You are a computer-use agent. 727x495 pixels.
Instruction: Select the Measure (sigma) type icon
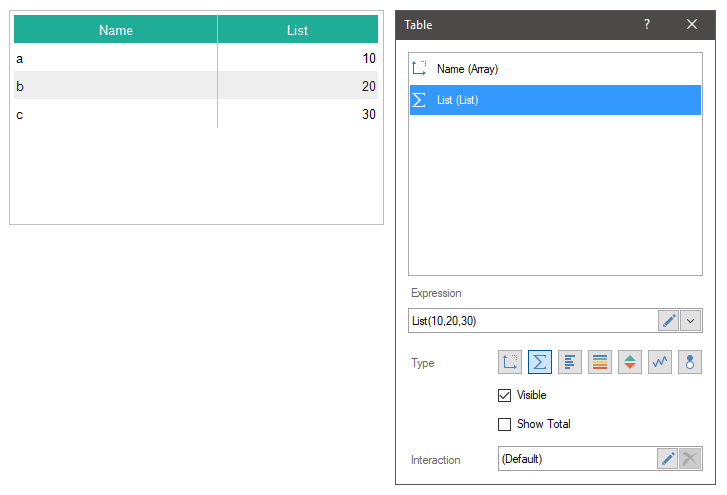[x=540, y=362]
